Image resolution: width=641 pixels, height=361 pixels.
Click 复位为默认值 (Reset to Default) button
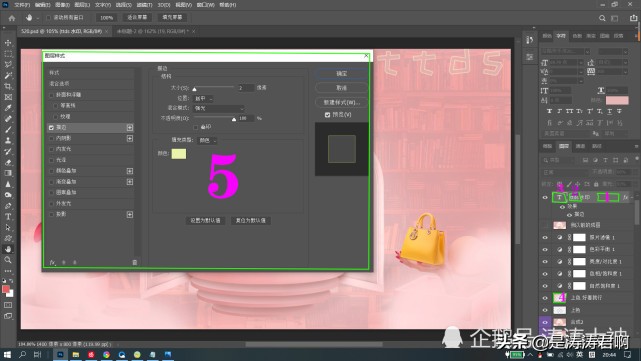pyautogui.click(x=251, y=220)
